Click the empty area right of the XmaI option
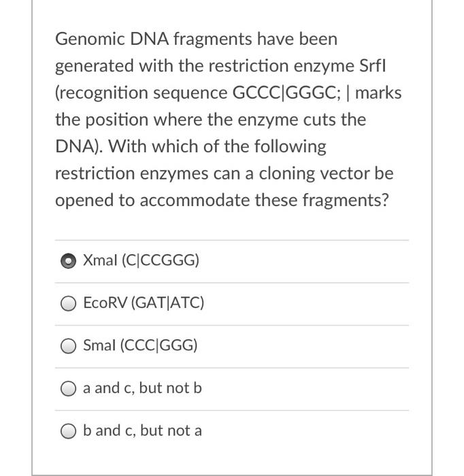 [x=303, y=260]
